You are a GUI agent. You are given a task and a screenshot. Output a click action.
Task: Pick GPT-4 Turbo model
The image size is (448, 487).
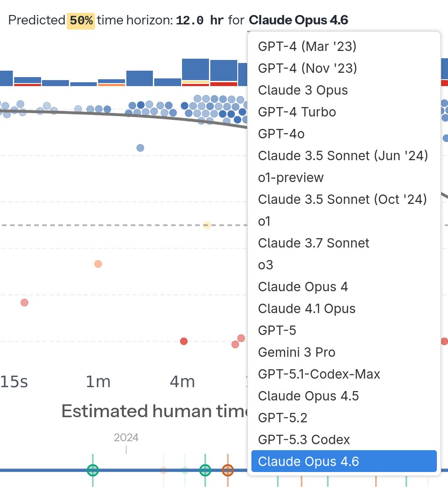(344, 112)
